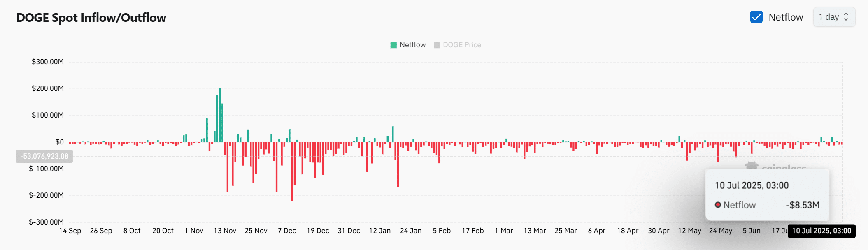Uncheck the Netflow checkbox
Image resolution: width=868 pixels, height=250 pixels.
point(756,17)
